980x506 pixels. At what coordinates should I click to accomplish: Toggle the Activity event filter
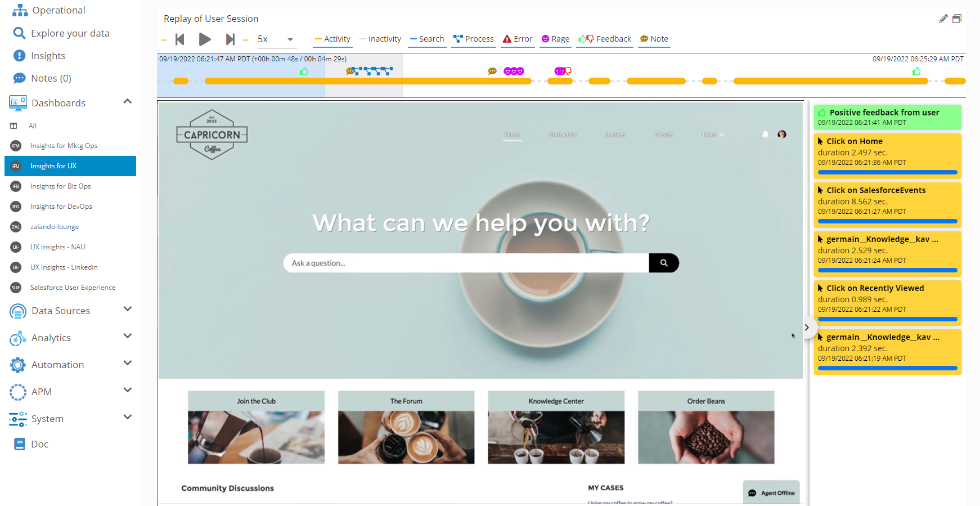pyautogui.click(x=332, y=39)
